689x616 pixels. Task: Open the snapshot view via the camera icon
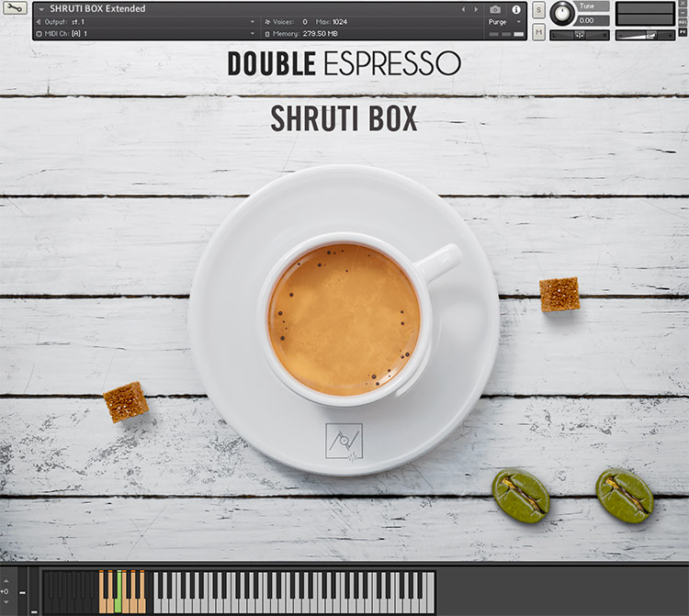(495, 9)
